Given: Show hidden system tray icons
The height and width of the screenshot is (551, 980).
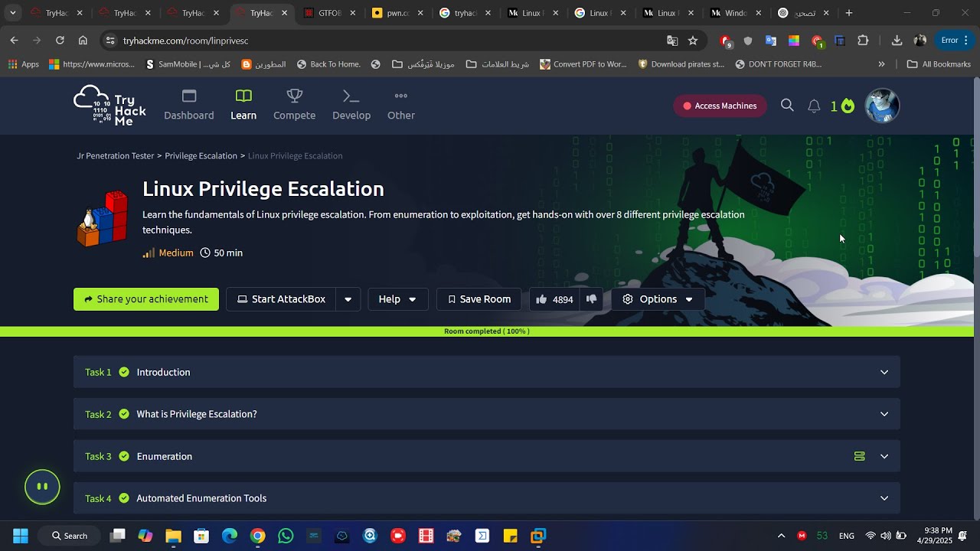Looking at the screenshot, I should [x=781, y=536].
